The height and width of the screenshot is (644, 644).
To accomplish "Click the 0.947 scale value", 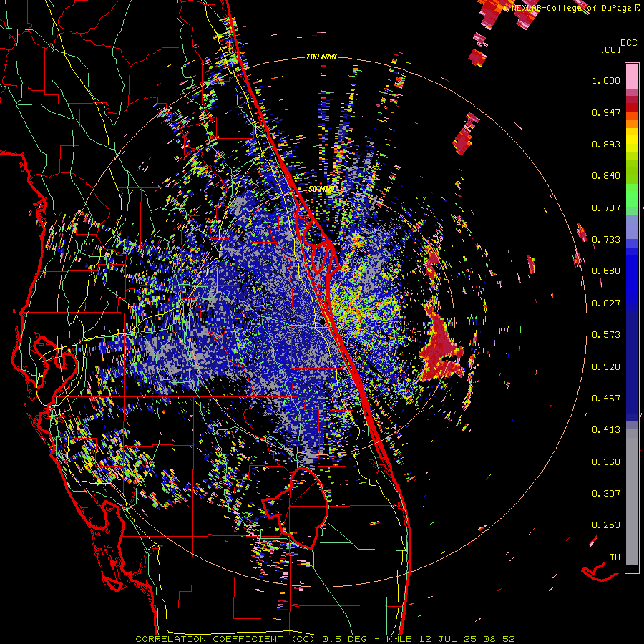I will [x=606, y=112].
